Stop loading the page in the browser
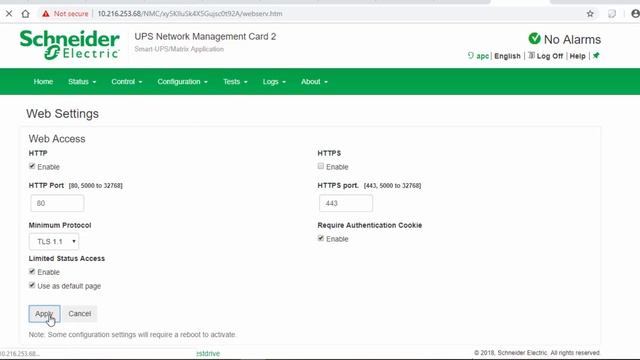 (9, 13)
